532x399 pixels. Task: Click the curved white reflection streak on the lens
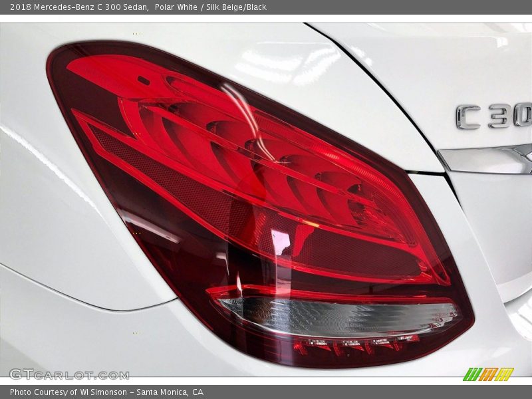[249, 120]
